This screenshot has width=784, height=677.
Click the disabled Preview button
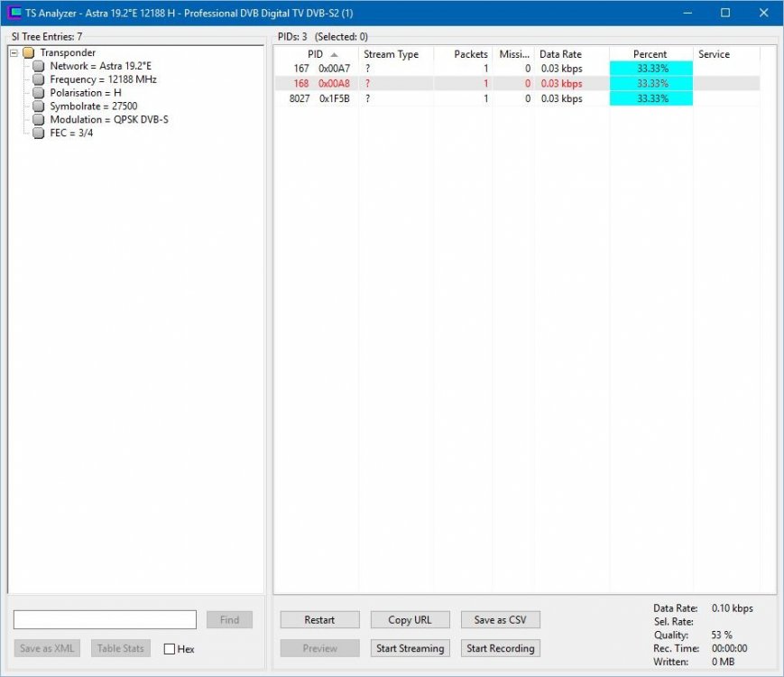tap(319, 648)
